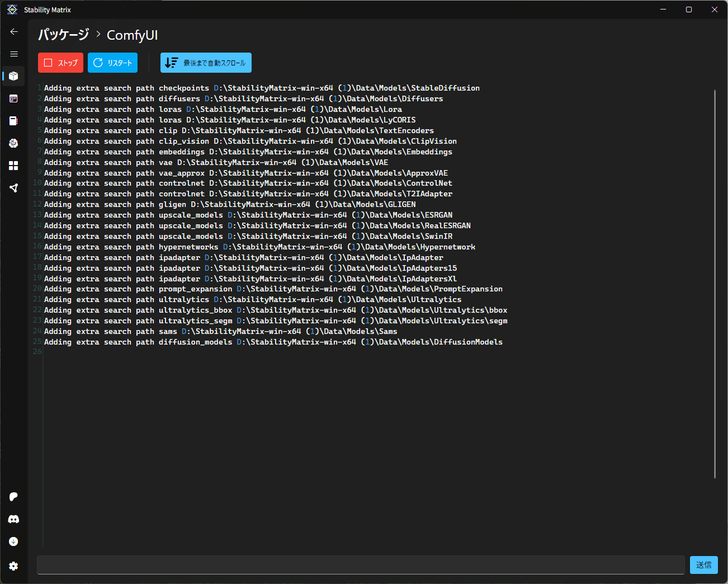The width and height of the screenshot is (728, 584).
Task: Open the Model Browser brain icon
Action: [14, 143]
